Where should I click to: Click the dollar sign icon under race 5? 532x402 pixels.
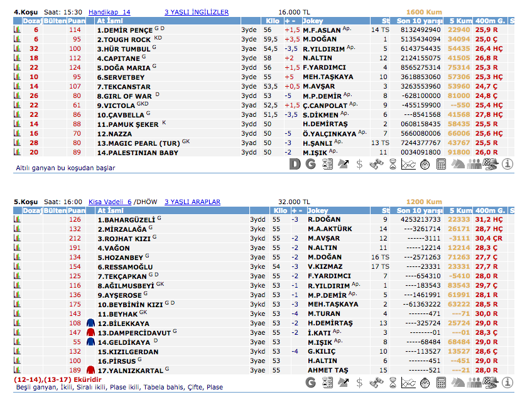pyautogui.click(x=359, y=383)
